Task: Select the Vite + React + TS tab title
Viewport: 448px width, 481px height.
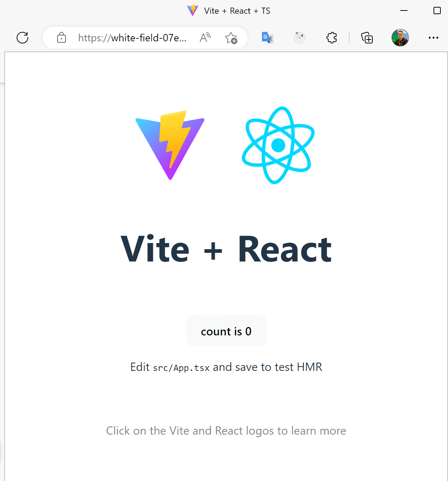Action: [x=237, y=11]
